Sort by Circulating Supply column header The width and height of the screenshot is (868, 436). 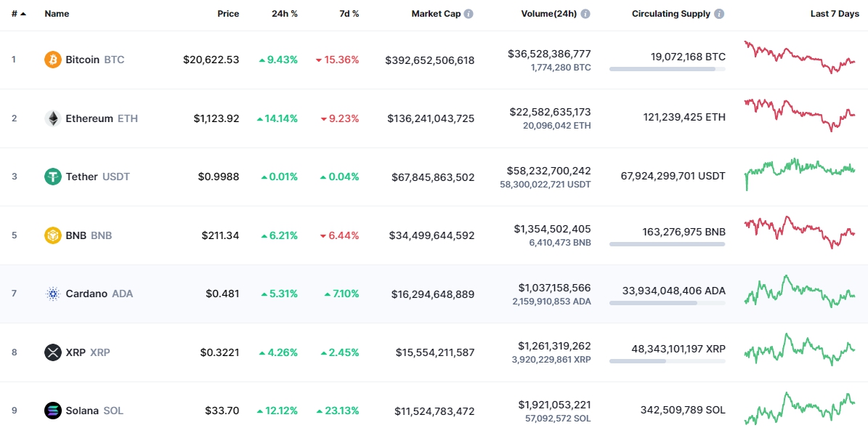[x=671, y=14]
